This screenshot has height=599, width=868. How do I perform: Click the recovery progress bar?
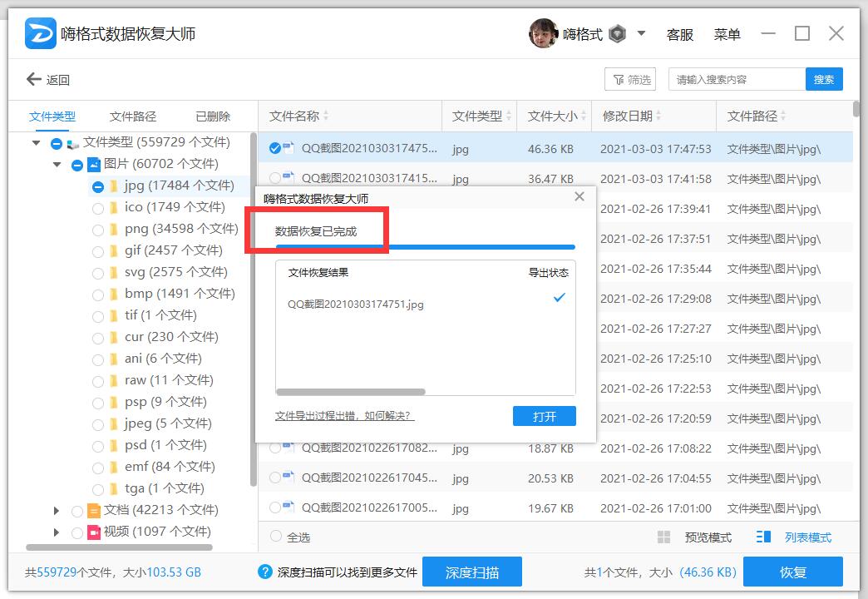425,247
